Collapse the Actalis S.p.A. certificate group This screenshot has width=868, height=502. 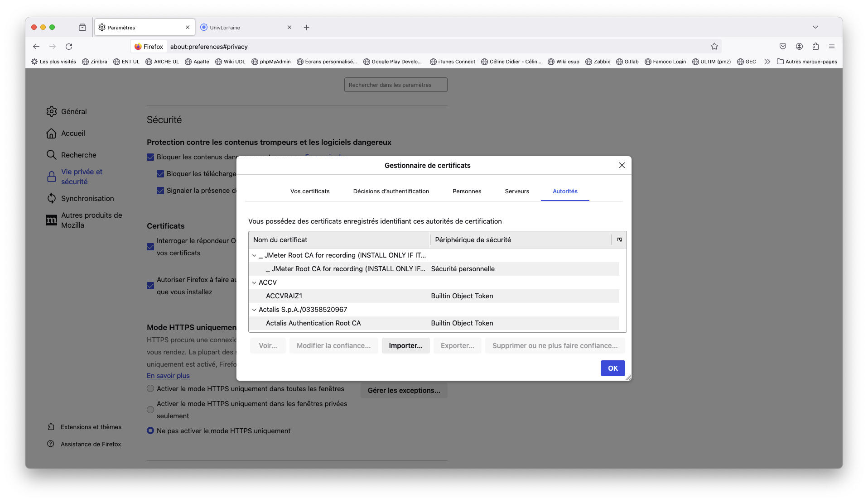[x=254, y=310]
